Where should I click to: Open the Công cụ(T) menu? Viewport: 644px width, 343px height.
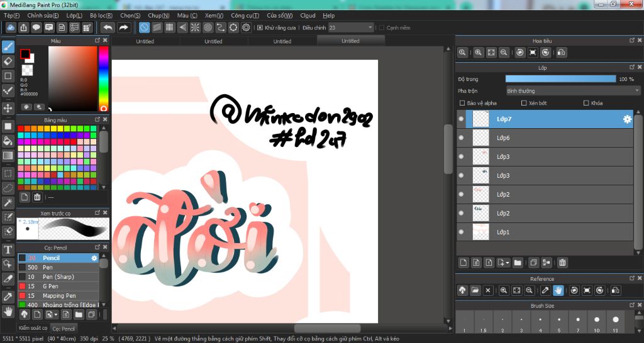[245, 16]
